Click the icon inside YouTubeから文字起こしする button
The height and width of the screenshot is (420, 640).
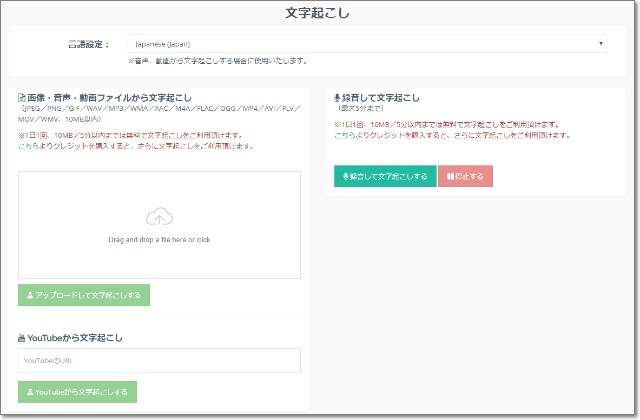tap(29, 393)
